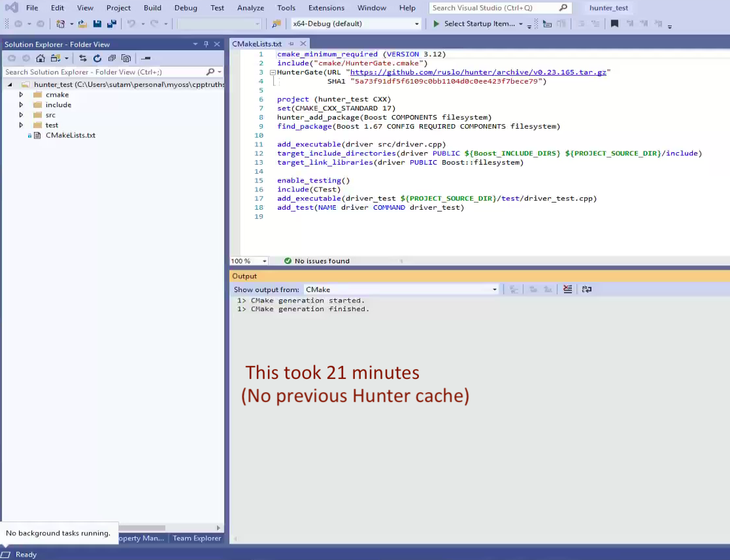Click the Solution Explorer horizontal scrollbar
Viewport: 730px width, 560px height.
(x=142, y=528)
